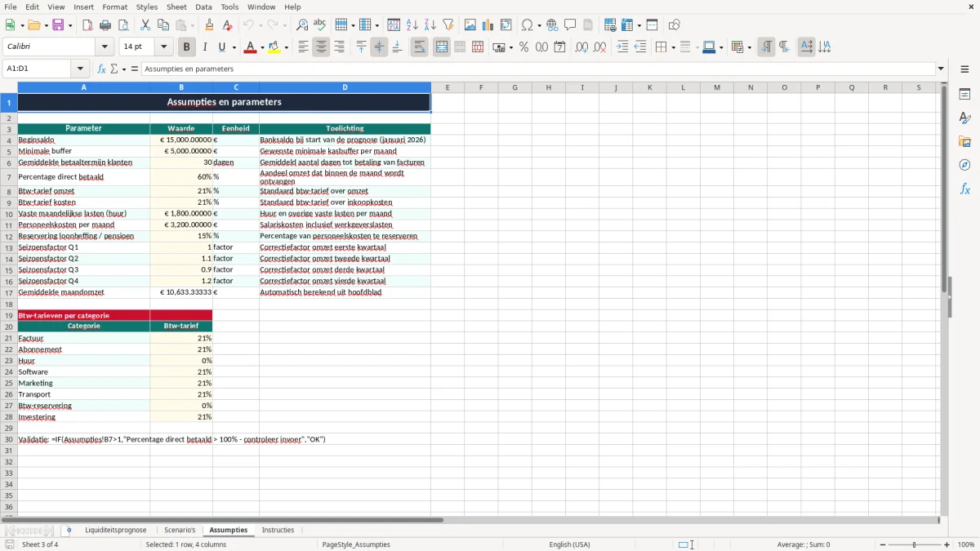
Task: Switch to the Liquiditeitsprognose sheet tab
Action: (x=116, y=530)
